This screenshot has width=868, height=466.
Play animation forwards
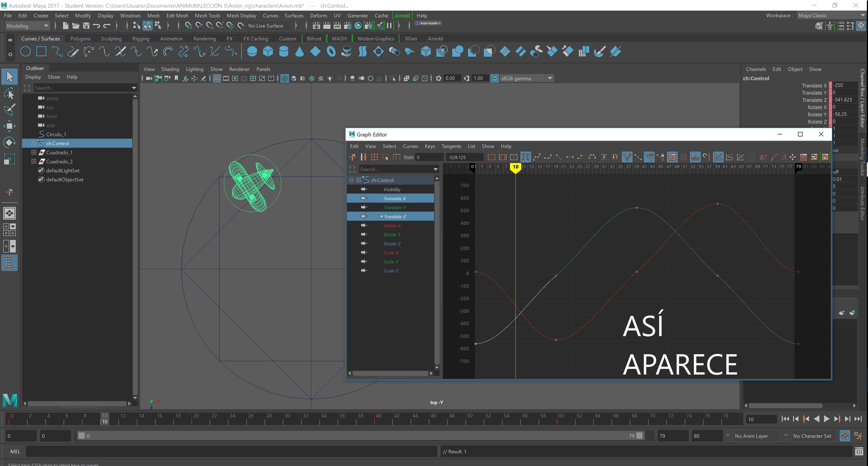pos(826,419)
